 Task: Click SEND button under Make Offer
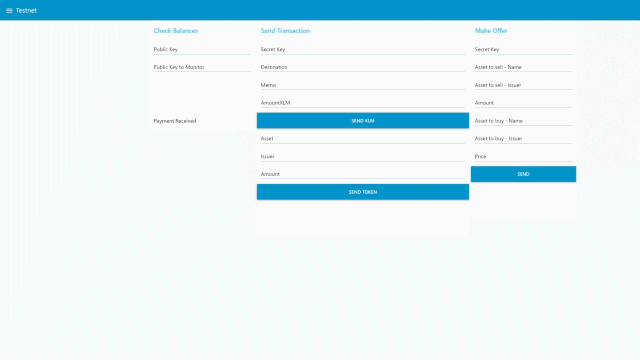coord(523,174)
